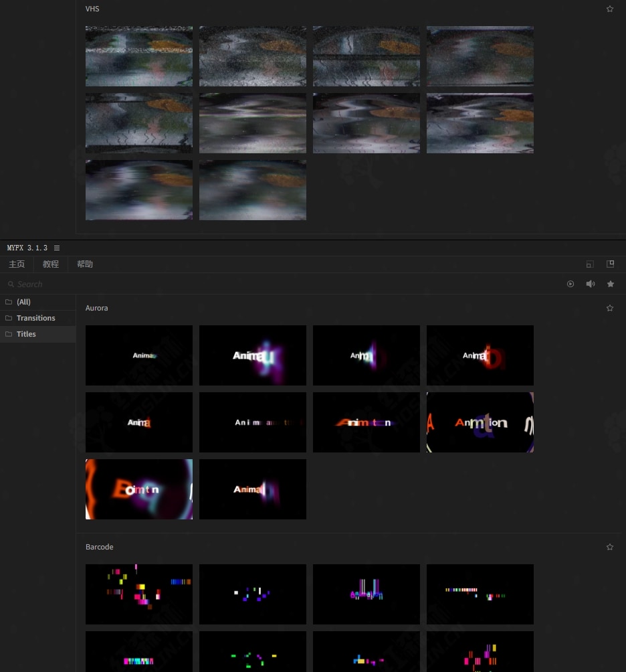Click the larger thumbnail size icon
The height and width of the screenshot is (672, 626).
pos(611,264)
